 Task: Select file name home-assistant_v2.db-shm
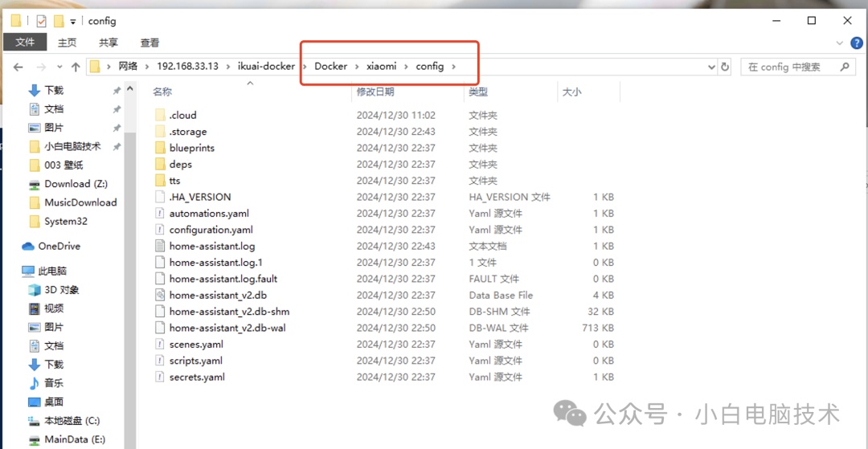229,312
